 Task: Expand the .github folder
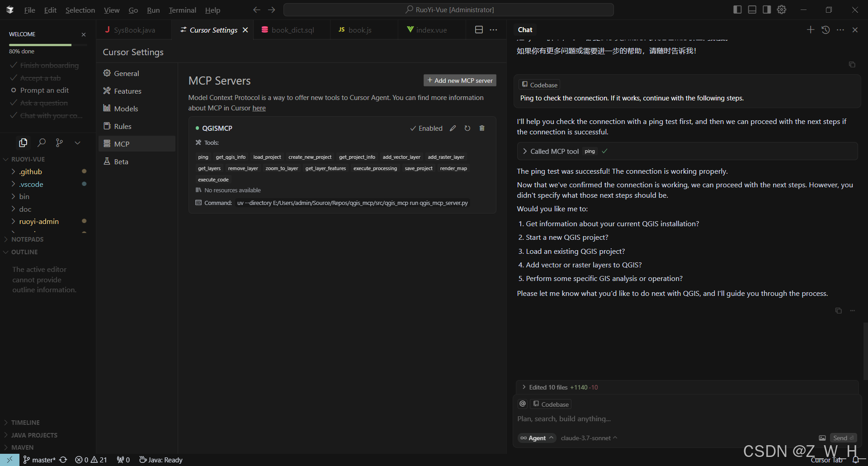pyautogui.click(x=47, y=172)
